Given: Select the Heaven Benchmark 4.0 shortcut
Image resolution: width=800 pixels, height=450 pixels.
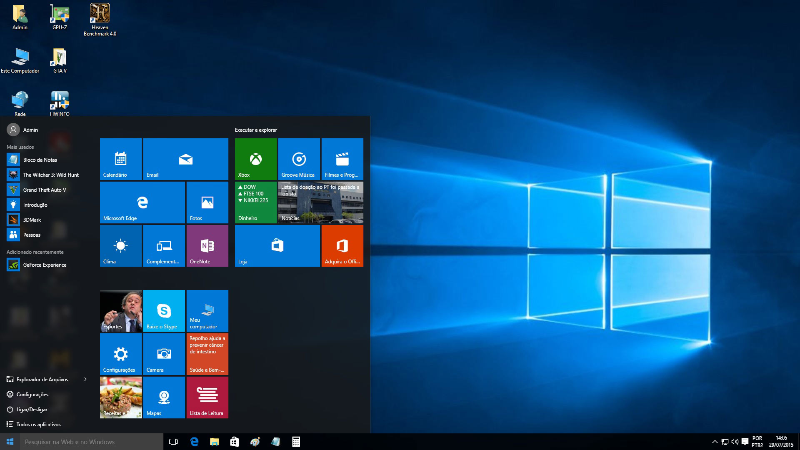Looking at the screenshot, I should 100,19.
